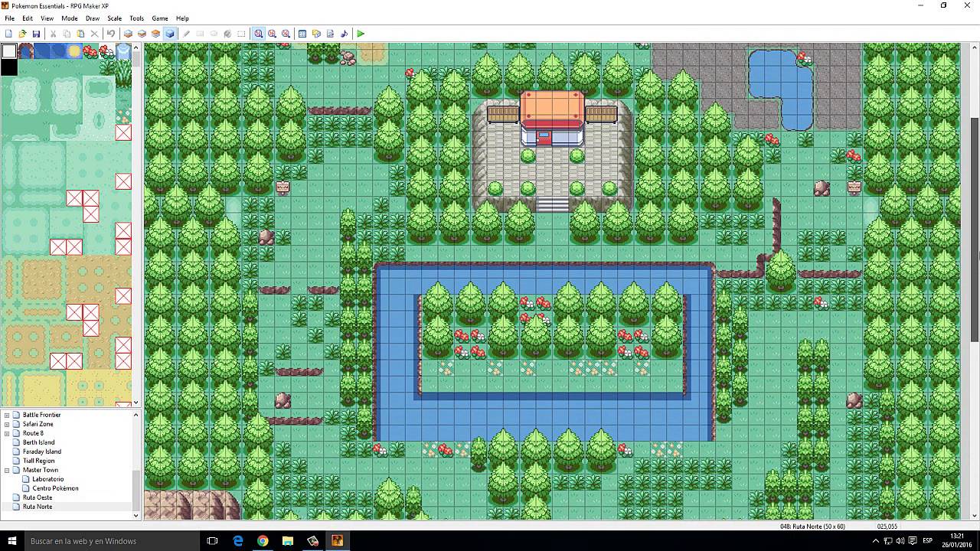Start Playtest with the green play icon
Screen dimensions: 980x551
click(361, 34)
